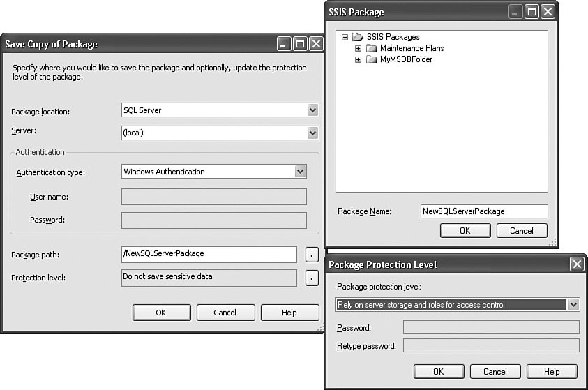
Task: Minimize the SSIS Package window
Action: [x=516, y=12]
